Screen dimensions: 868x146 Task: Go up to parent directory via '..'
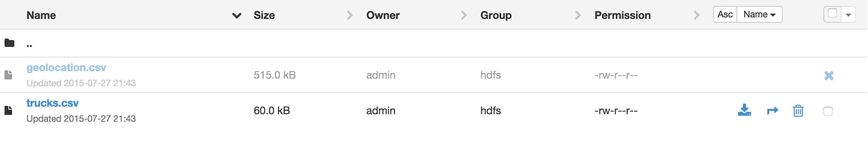(x=29, y=45)
